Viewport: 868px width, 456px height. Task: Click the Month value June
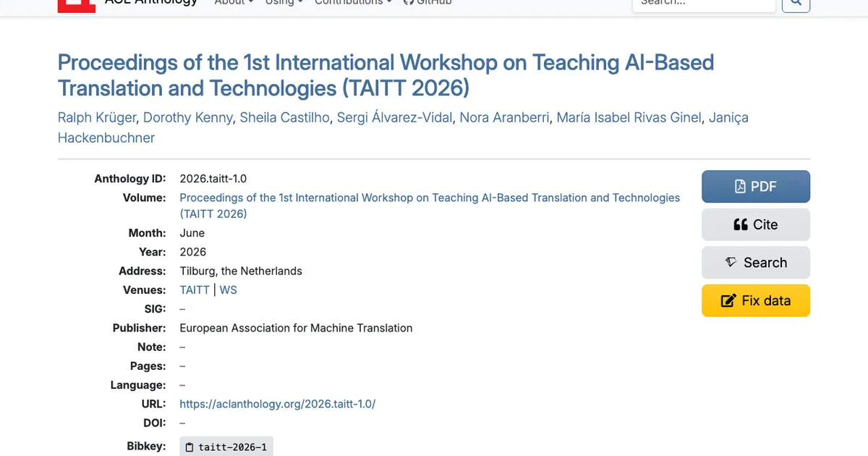192,233
